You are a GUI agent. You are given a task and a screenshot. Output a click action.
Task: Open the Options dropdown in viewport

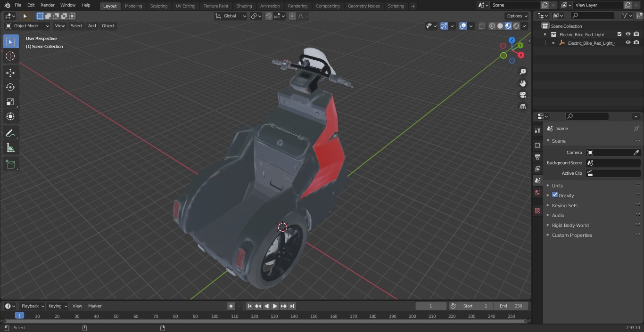tap(517, 16)
